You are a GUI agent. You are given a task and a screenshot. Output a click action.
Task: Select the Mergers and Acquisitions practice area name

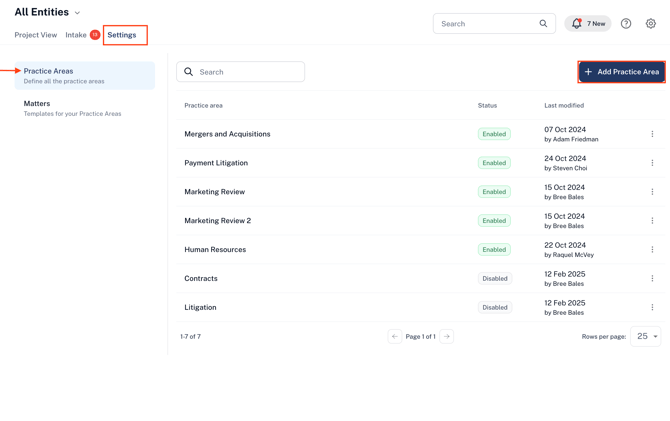(x=227, y=134)
